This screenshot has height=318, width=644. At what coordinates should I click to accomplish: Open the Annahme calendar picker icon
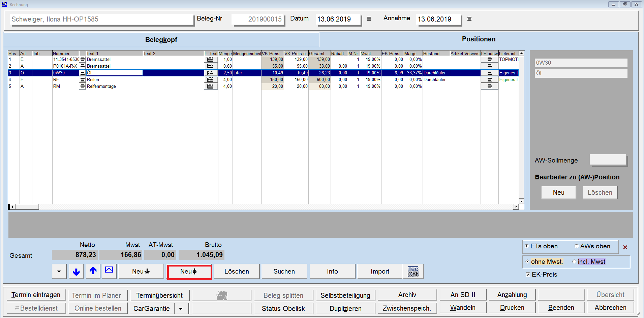coord(469,19)
